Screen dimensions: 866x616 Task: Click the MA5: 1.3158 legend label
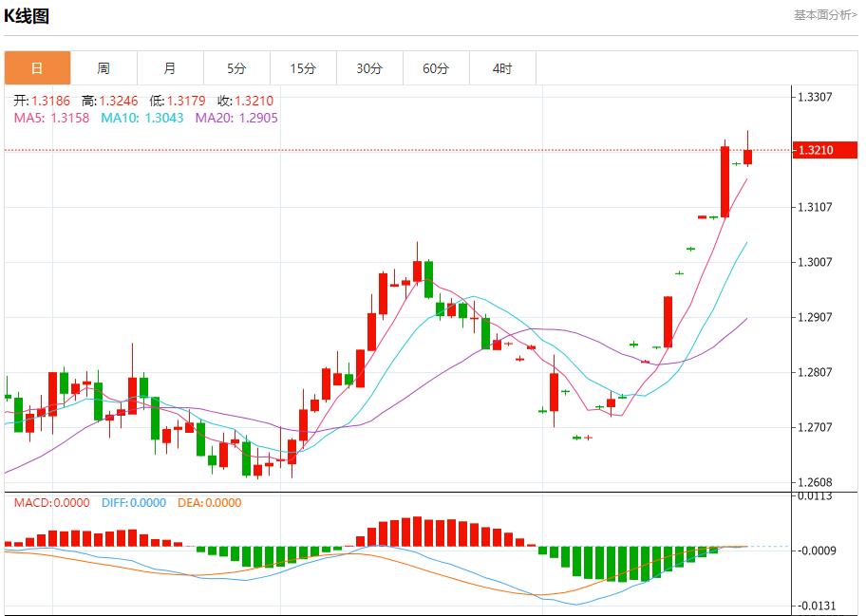pyautogui.click(x=51, y=118)
